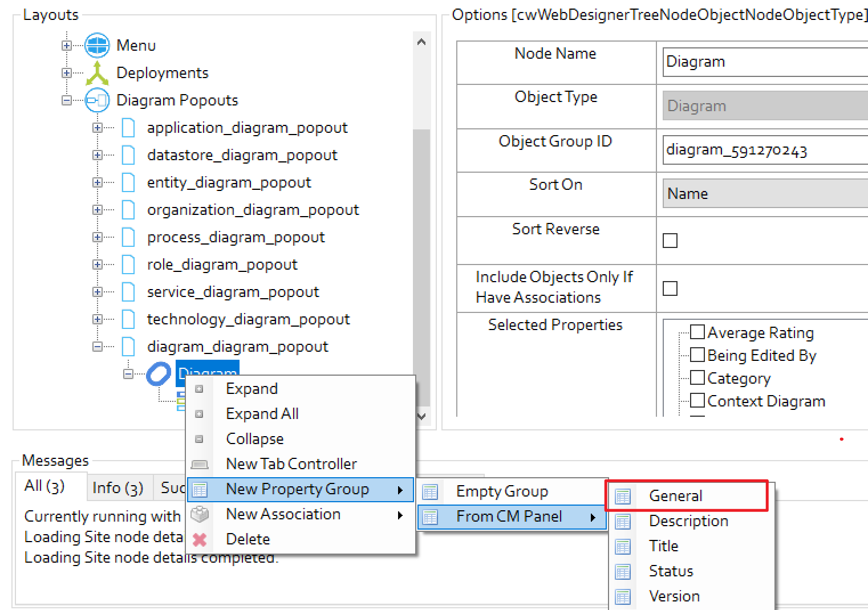Check the Category property
Screen dimensions: 868x610
tap(697, 377)
